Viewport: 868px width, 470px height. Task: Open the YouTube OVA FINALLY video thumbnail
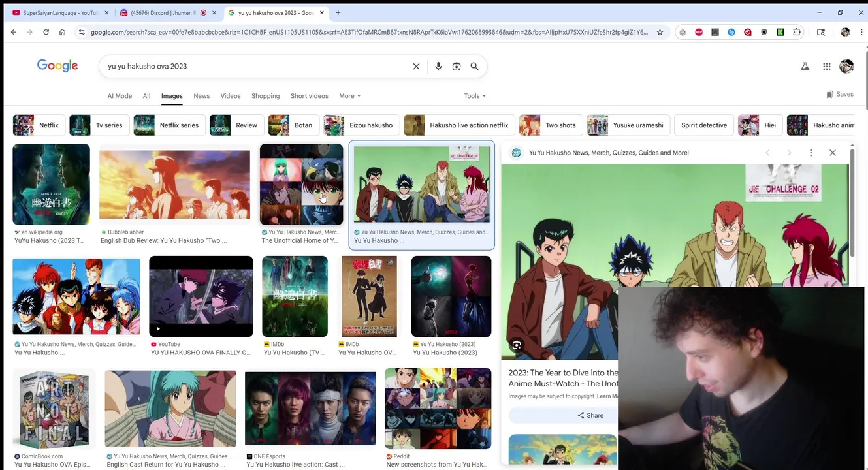point(201,296)
